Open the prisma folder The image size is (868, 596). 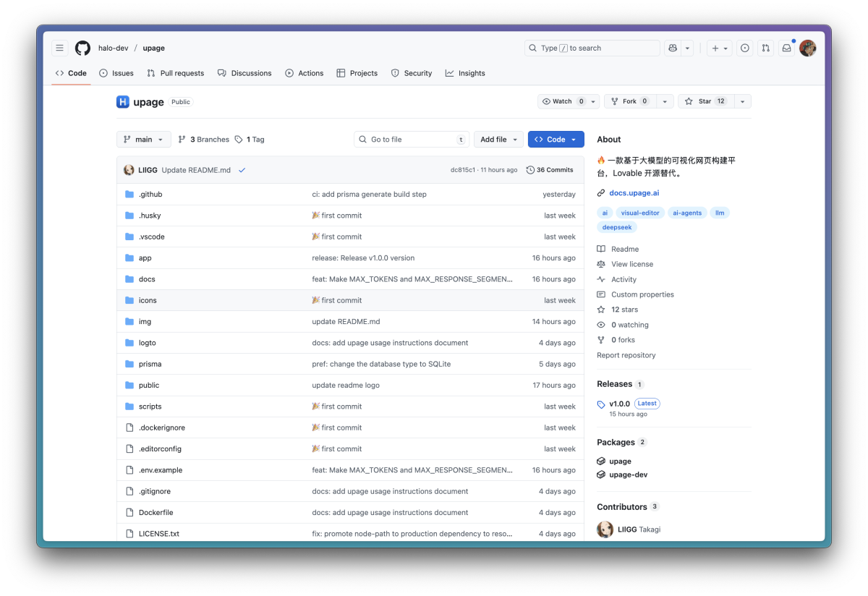150,364
